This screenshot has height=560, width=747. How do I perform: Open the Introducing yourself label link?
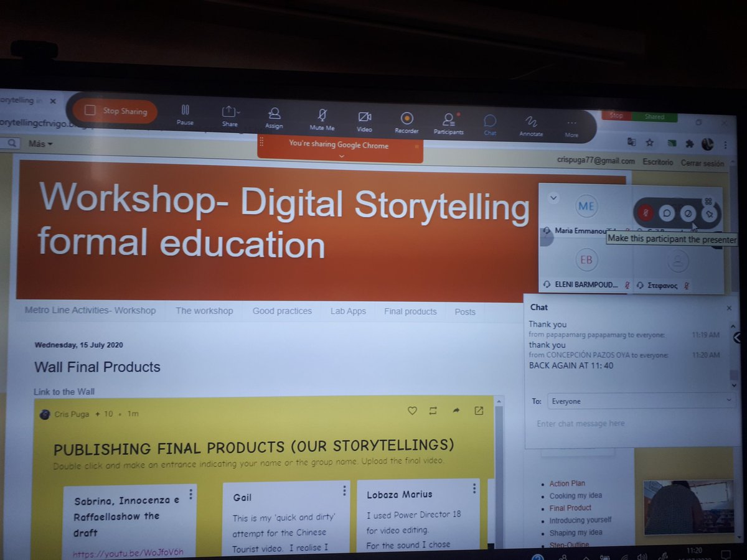click(580, 520)
